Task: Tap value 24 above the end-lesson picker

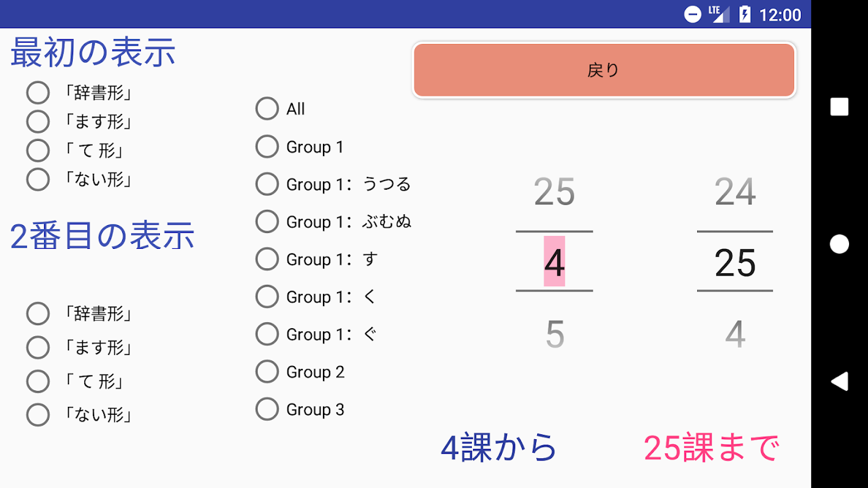Action: click(x=735, y=192)
